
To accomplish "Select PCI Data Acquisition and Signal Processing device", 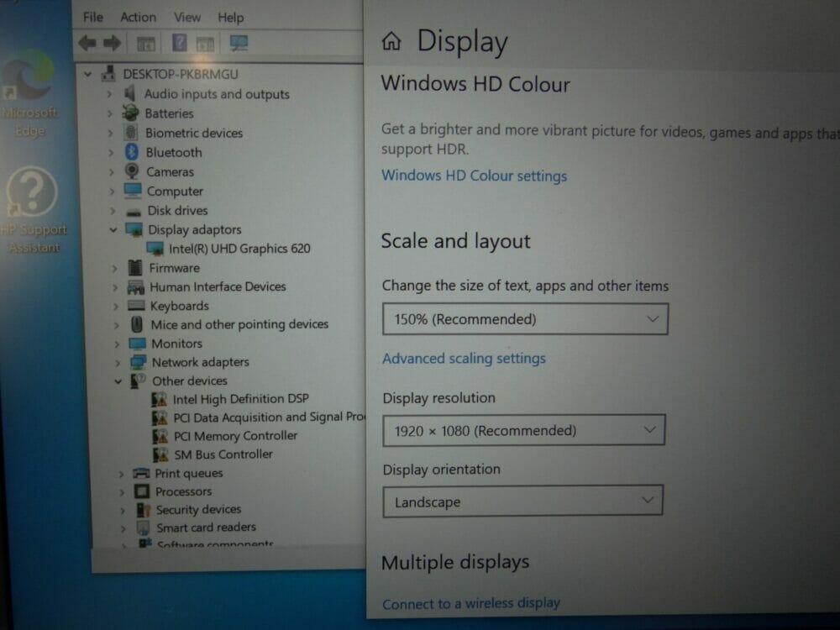I will pyautogui.click(x=269, y=417).
